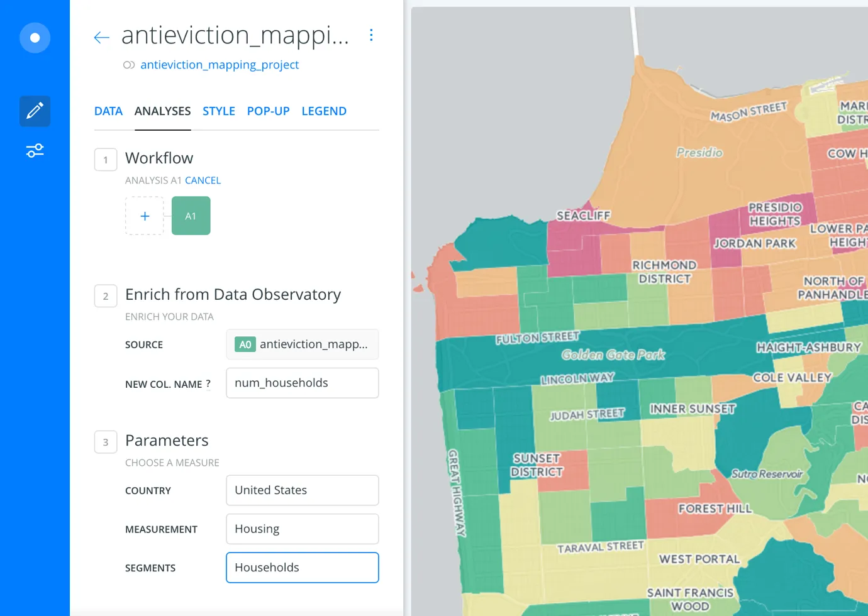Open the Country dropdown showing United States
This screenshot has height=616, width=868.
point(302,490)
